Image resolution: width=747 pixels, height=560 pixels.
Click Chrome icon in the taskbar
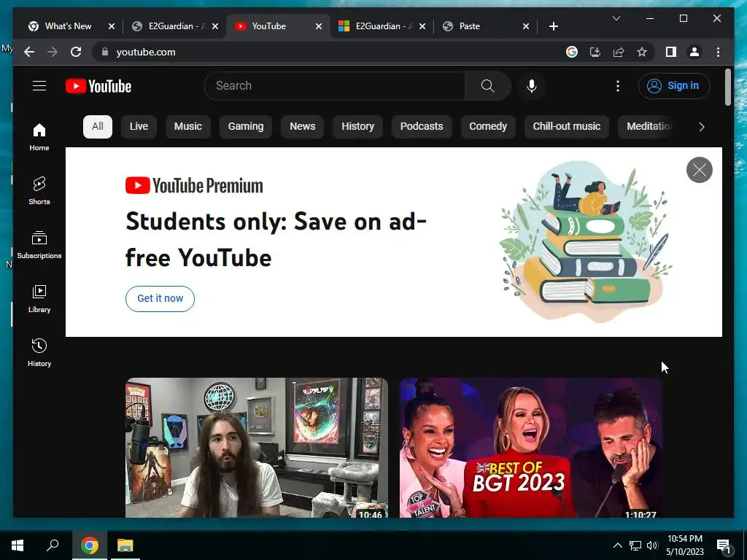(90, 545)
